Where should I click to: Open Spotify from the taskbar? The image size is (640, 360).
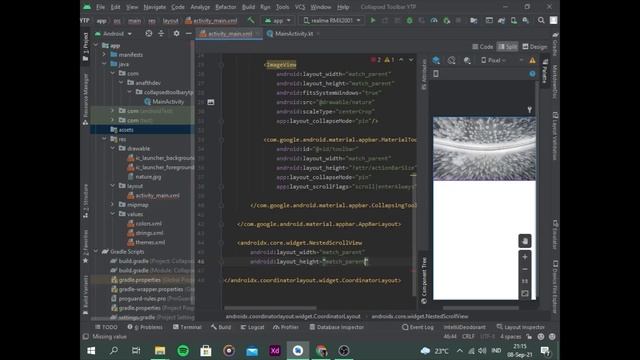point(183,351)
